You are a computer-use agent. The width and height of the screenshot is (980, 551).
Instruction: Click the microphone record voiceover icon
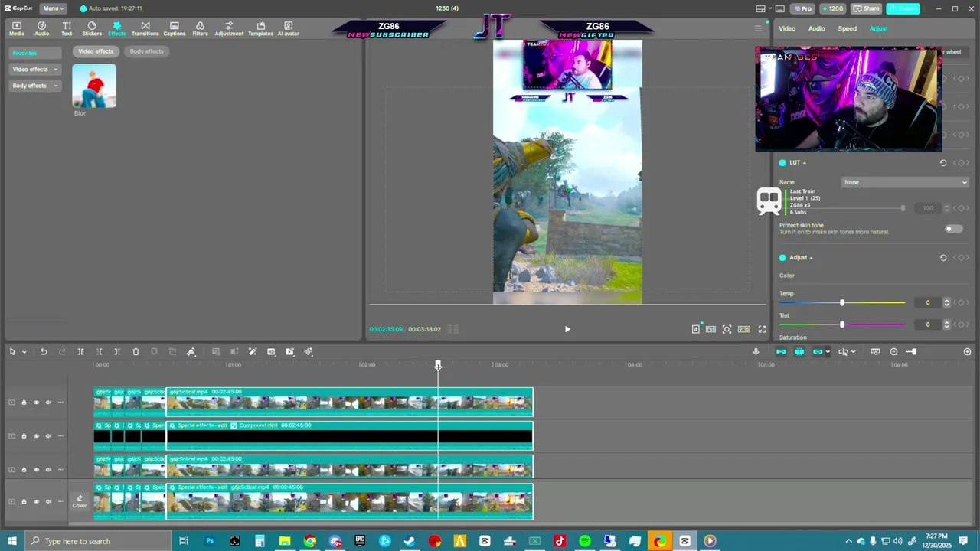[x=756, y=352]
